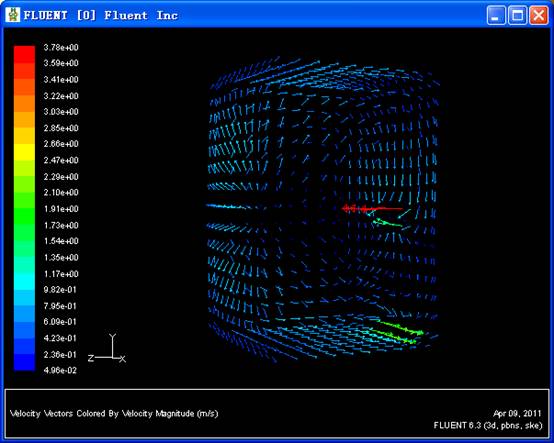
Task: Minimize the FLUENT window
Action: [x=496, y=16]
